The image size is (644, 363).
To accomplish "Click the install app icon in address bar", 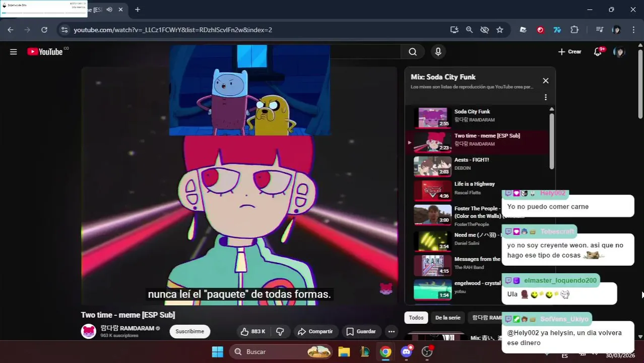I will tap(454, 30).
